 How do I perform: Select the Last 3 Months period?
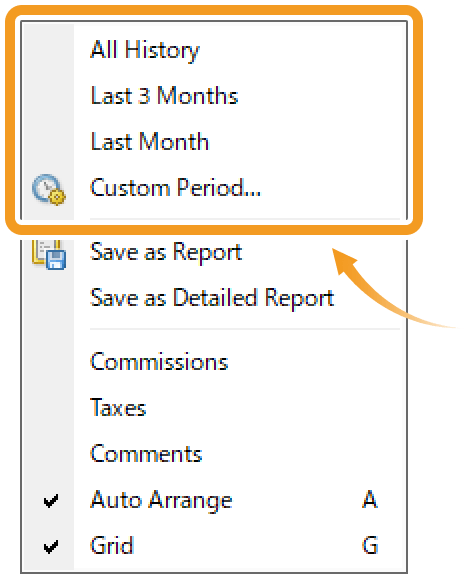click(164, 96)
